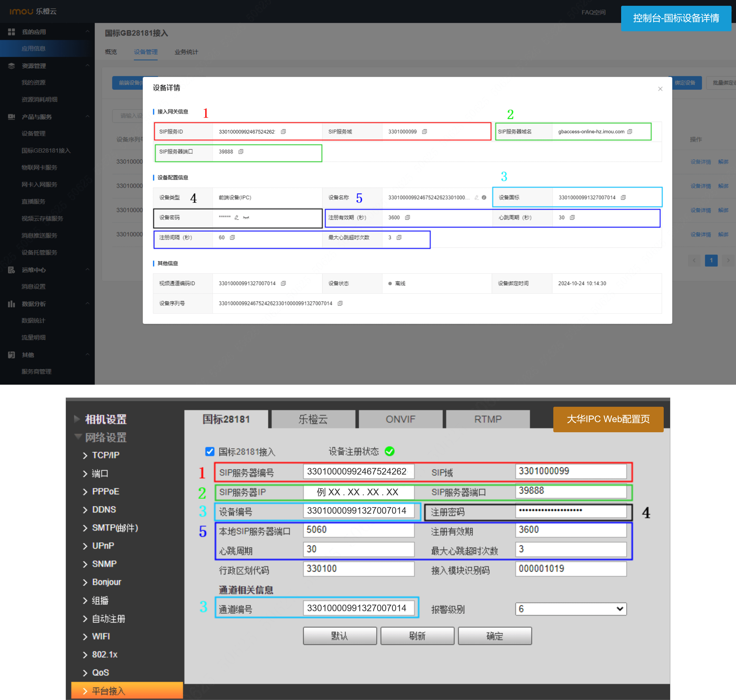736x700 pixels.
Task: Show the hidden 设备密码 with the eye icon
Action: pos(246,218)
